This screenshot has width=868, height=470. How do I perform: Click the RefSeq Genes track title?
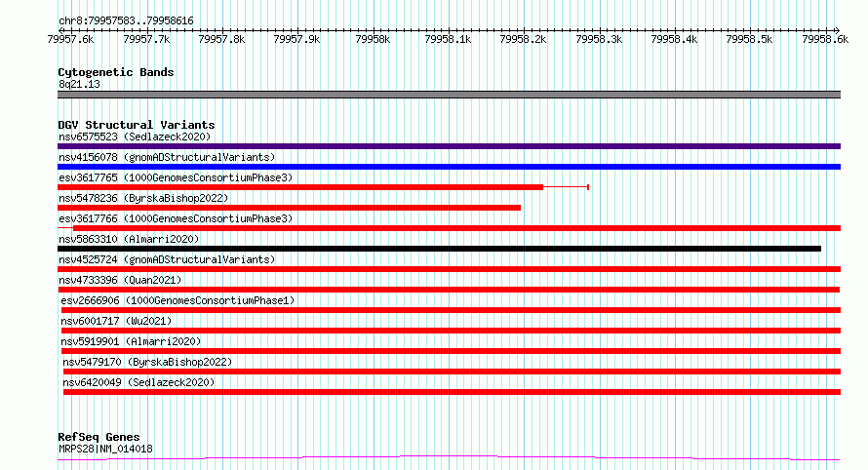[x=99, y=437]
